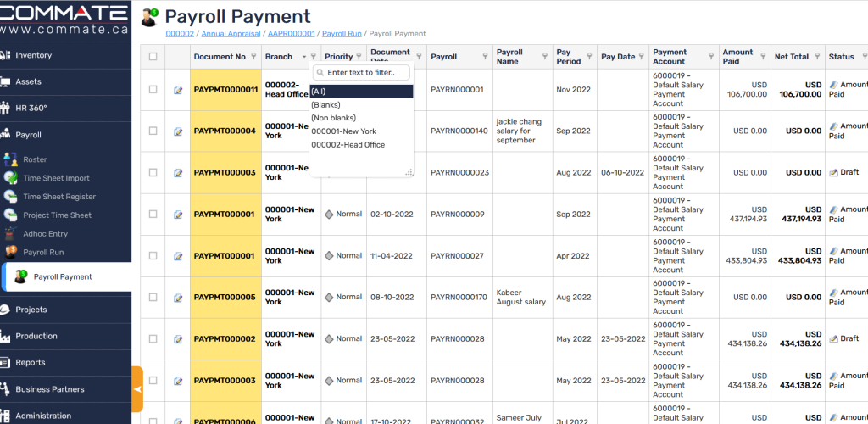Screen dimensions: 868x424
Task: Click the edit icon for PAYPMT0000011
Action: pyautogui.click(x=178, y=90)
